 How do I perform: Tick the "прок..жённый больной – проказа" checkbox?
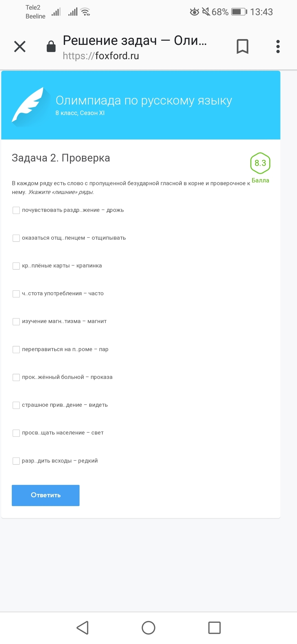(16, 377)
